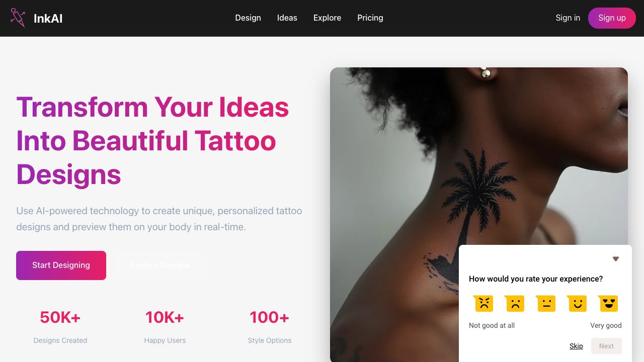This screenshot has width=644, height=362.
Task: Click the InkAI tattoo needle logo icon
Action: 18,18
